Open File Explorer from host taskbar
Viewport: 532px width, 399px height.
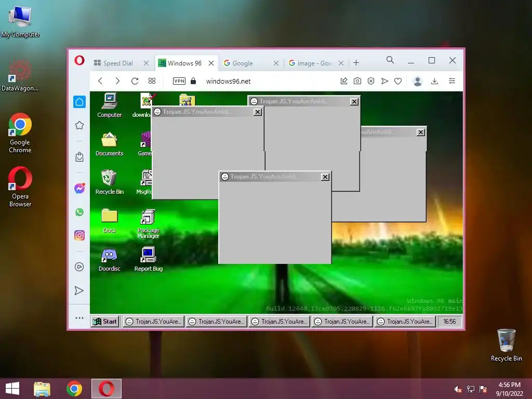coord(42,389)
